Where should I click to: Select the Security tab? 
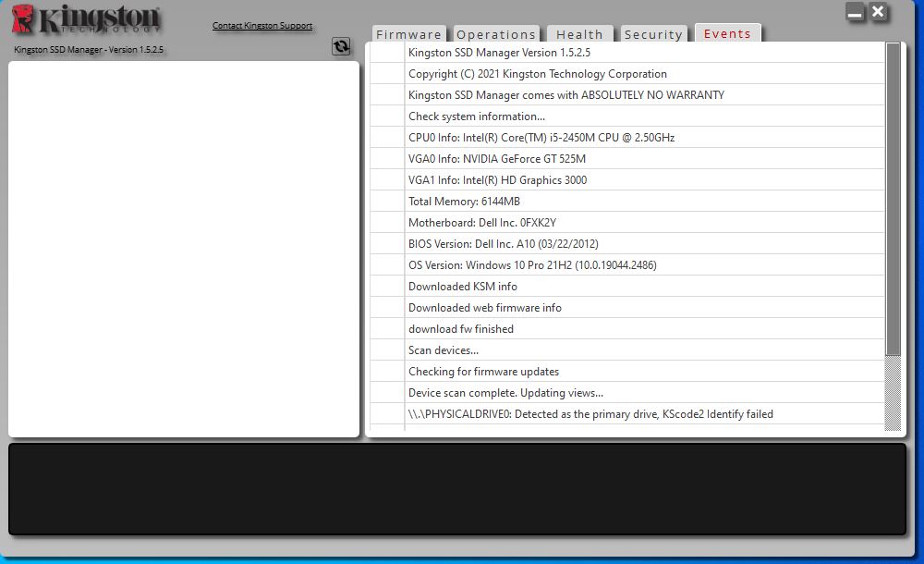click(x=653, y=34)
